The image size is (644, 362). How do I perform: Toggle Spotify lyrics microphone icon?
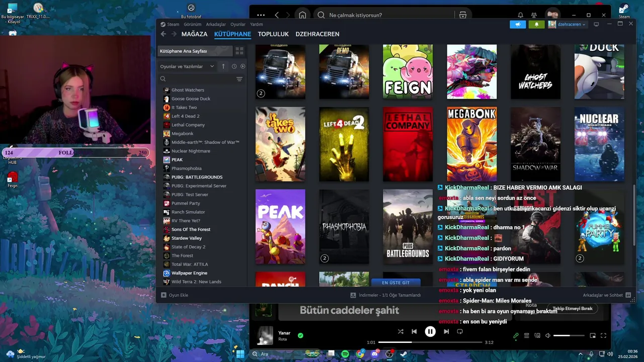click(516, 335)
